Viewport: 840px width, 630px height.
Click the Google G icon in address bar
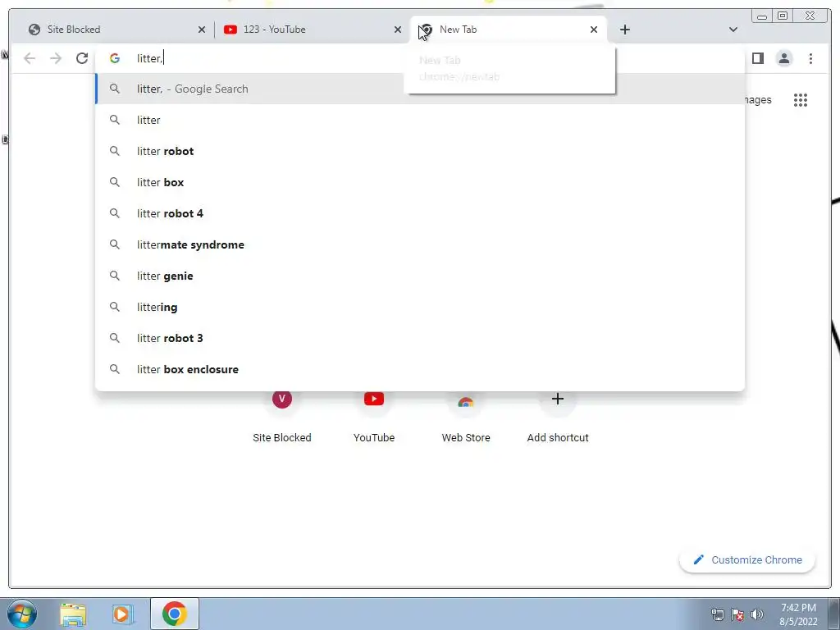pyautogui.click(x=115, y=58)
